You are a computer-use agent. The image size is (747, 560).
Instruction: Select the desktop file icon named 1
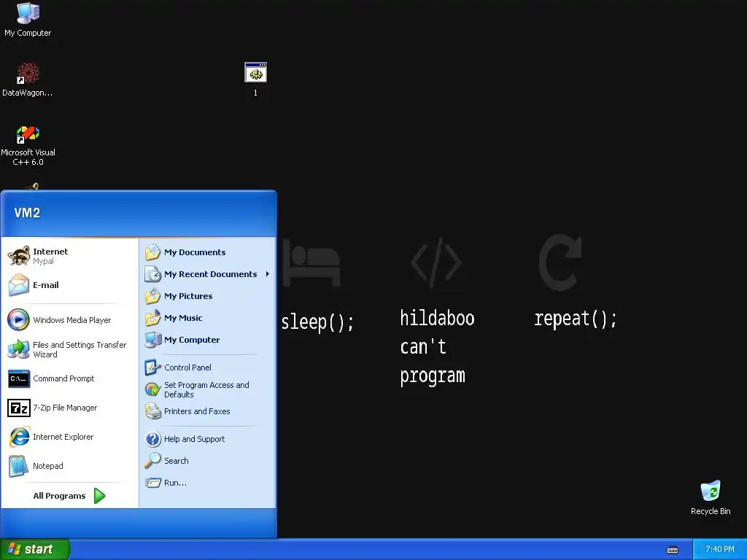pyautogui.click(x=255, y=79)
